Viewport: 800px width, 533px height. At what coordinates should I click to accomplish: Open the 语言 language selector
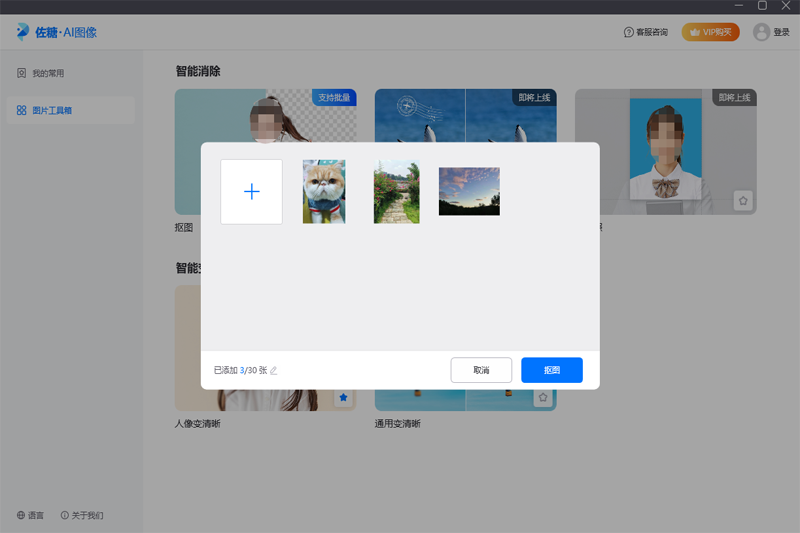click(x=30, y=516)
